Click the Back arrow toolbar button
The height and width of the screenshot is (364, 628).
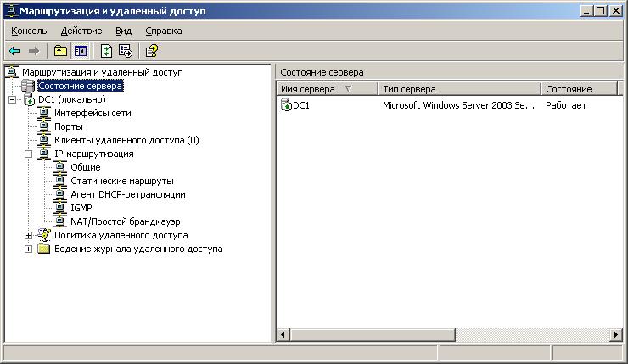(14, 51)
